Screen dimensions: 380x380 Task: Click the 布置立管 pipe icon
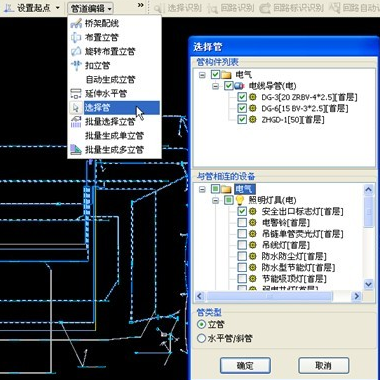click(x=76, y=37)
